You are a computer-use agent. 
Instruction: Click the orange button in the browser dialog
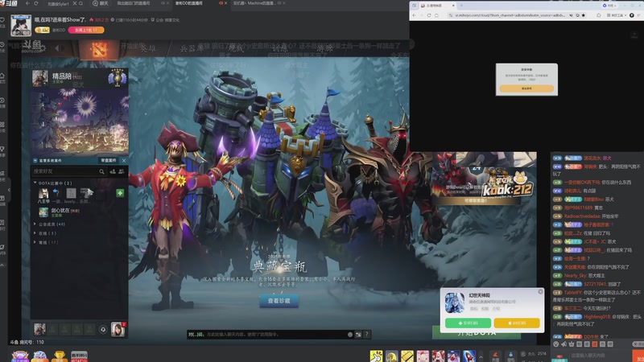click(x=526, y=88)
